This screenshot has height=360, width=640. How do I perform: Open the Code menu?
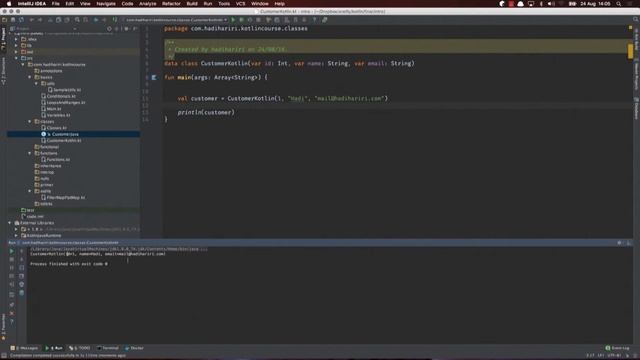pyautogui.click(x=127, y=4)
